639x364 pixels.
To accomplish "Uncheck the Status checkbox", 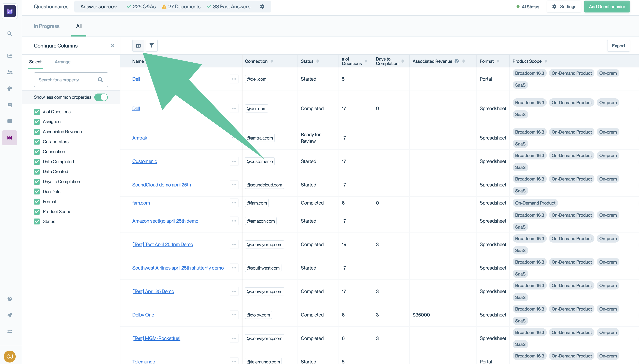I will click(x=37, y=221).
